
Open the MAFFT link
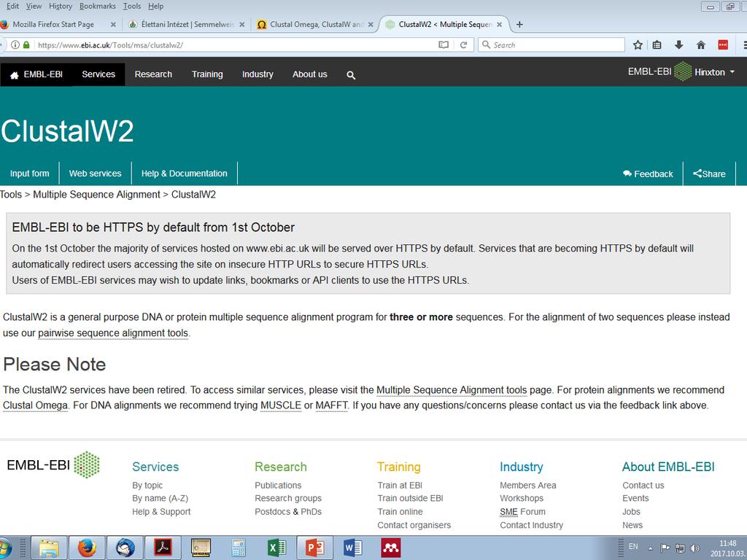(332, 405)
